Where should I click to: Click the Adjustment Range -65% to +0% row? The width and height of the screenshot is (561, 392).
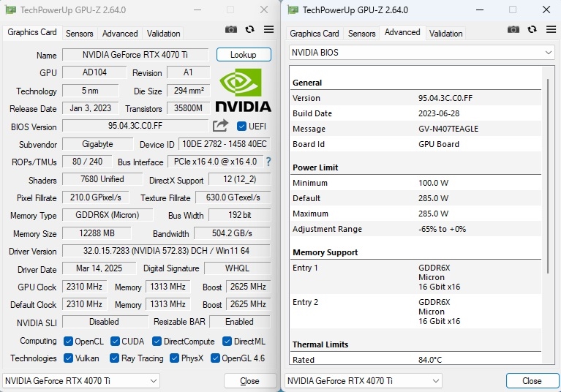click(x=415, y=229)
